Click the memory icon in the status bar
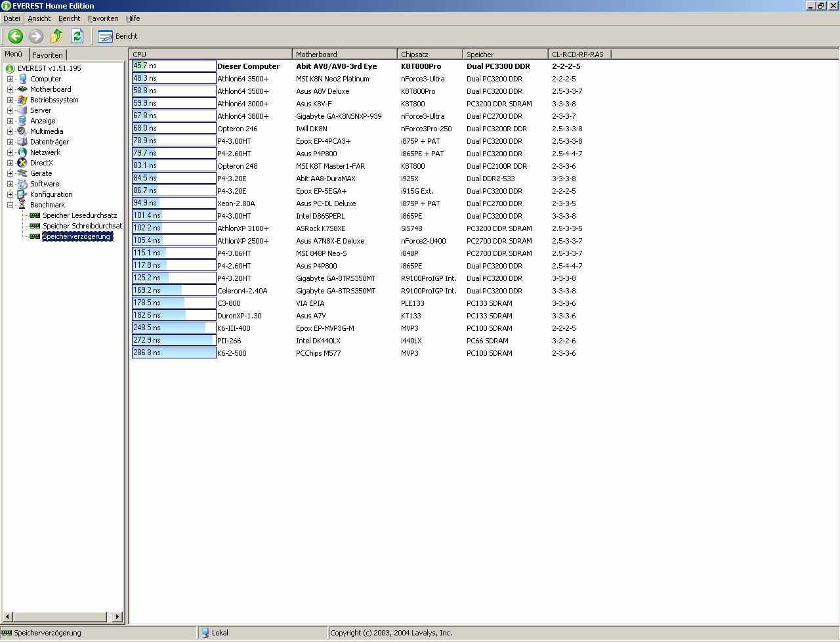Image resolution: width=840 pixels, height=642 pixels. pyautogui.click(x=7, y=633)
